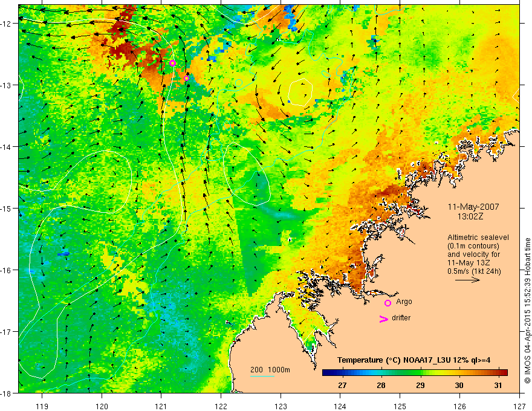Click the latitude axis label -16
The height and width of the screenshot is (411, 532).
7,270
